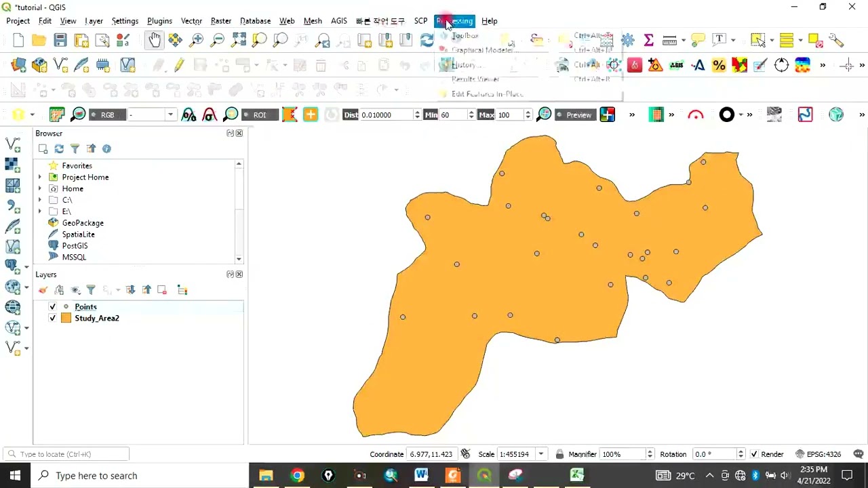Image resolution: width=868 pixels, height=488 pixels.
Task: Click the EPSG:4326 CRS button
Action: click(819, 454)
